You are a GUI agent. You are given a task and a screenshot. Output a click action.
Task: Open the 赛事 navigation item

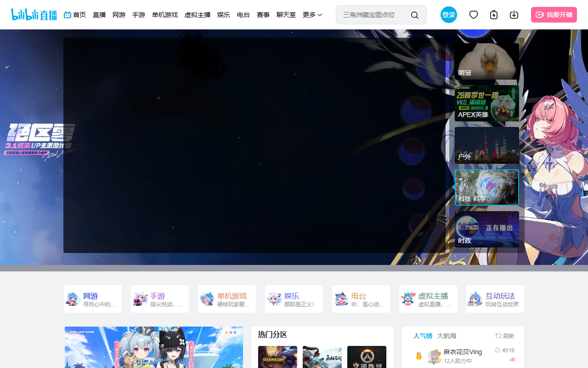tap(263, 15)
